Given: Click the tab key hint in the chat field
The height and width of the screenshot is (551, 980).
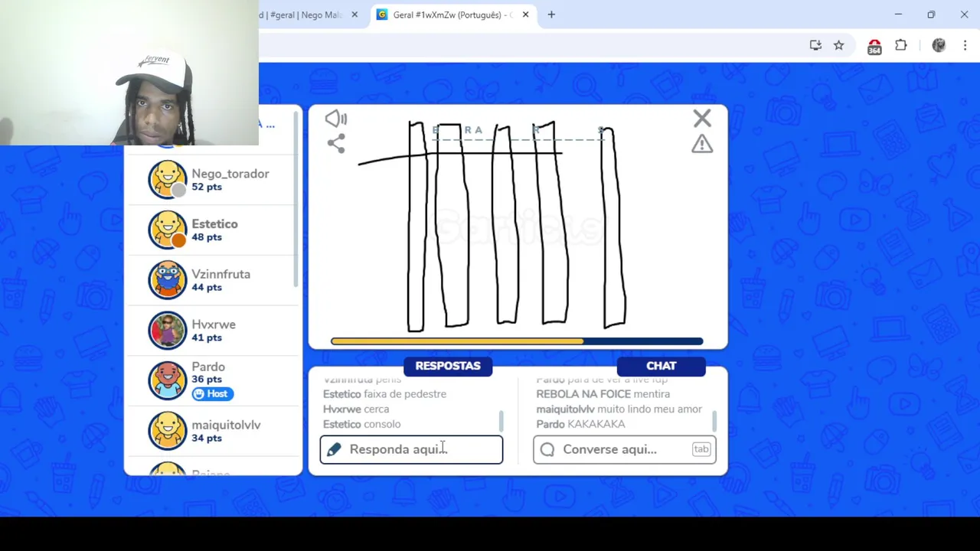Looking at the screenshot, I should click(x=701, y=449).
